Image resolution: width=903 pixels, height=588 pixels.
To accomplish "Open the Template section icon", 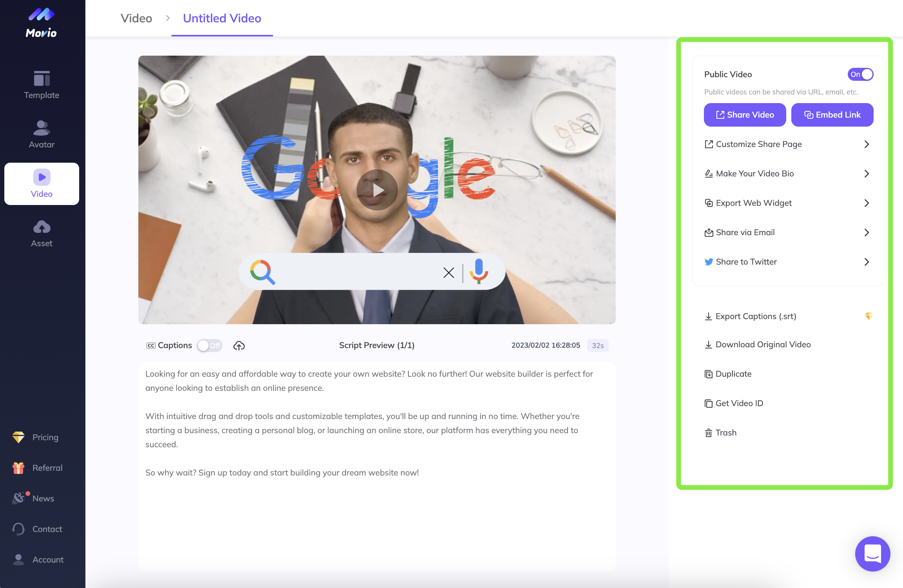I will click(42, 78).
